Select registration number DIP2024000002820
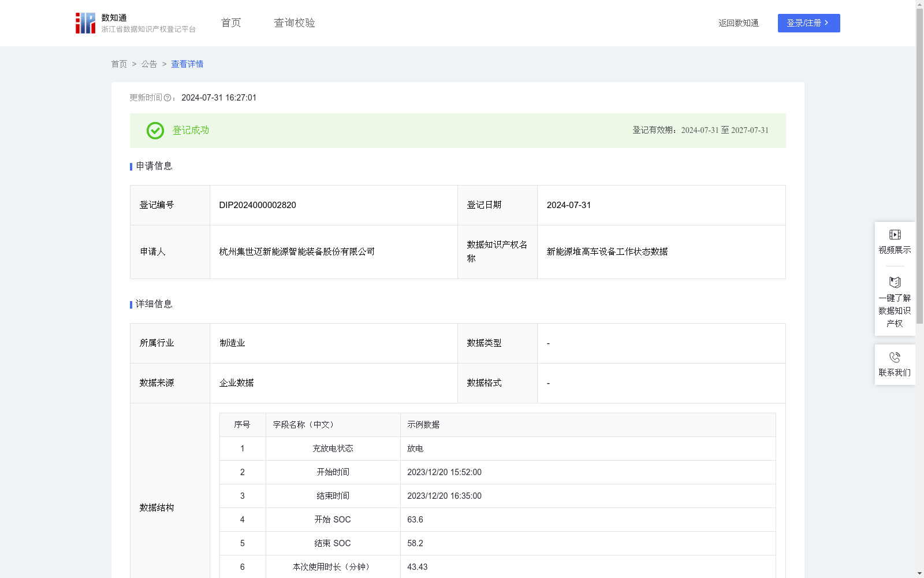 click(258, 205)
